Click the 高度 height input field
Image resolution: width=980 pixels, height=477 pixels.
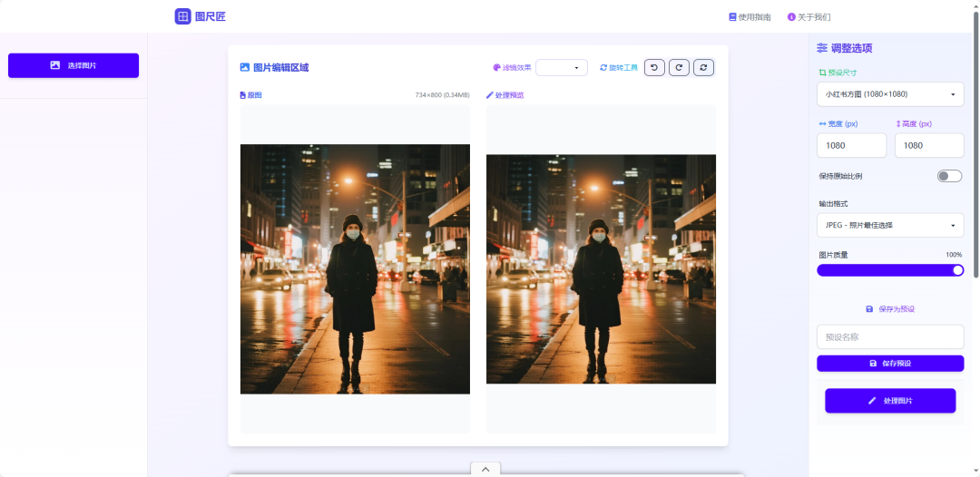coord(929,145)
